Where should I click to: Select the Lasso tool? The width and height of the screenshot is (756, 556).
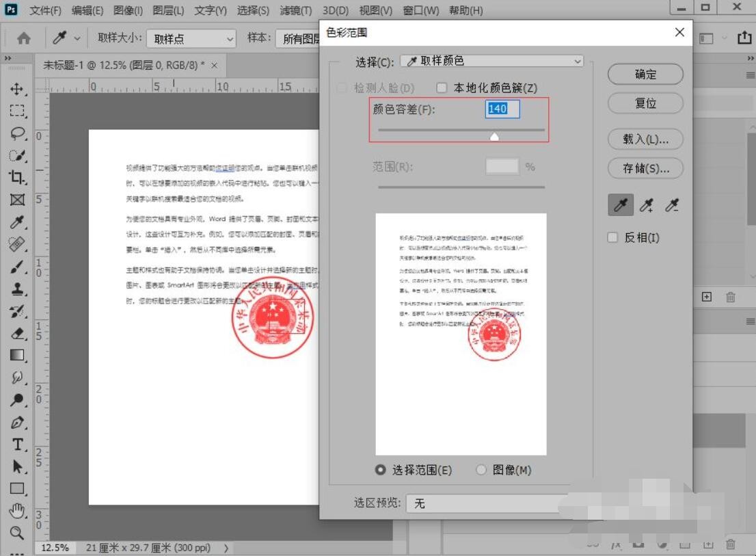click(17, 133)
